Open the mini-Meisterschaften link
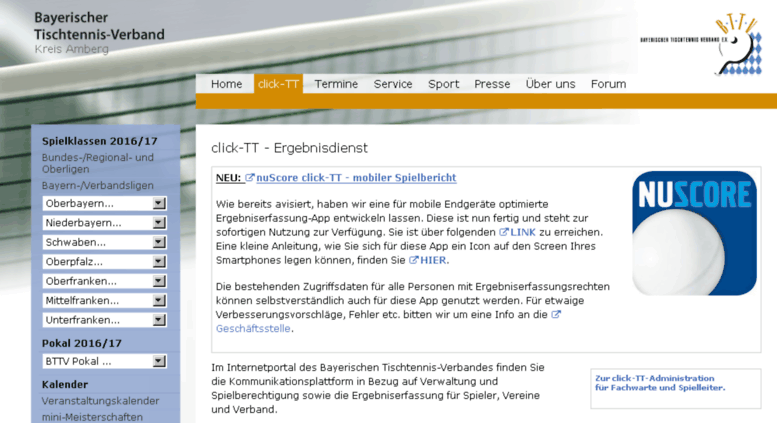The image size is (777, 423). pos(92,417)
